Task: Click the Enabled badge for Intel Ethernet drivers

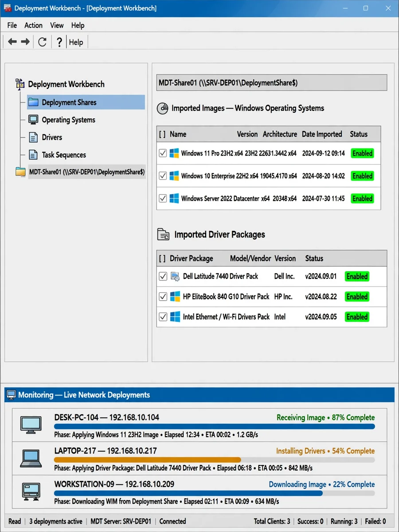Action: click(x=357, y=317)
